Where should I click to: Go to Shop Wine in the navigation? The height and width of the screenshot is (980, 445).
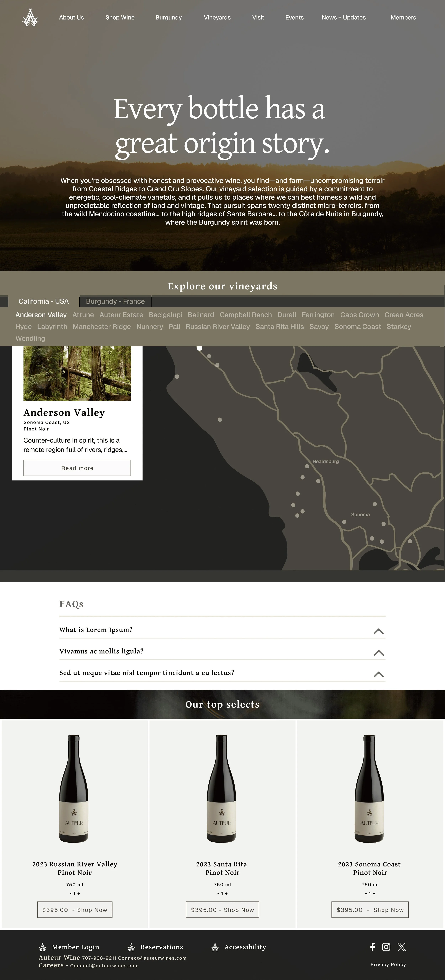tap(120, 17)
